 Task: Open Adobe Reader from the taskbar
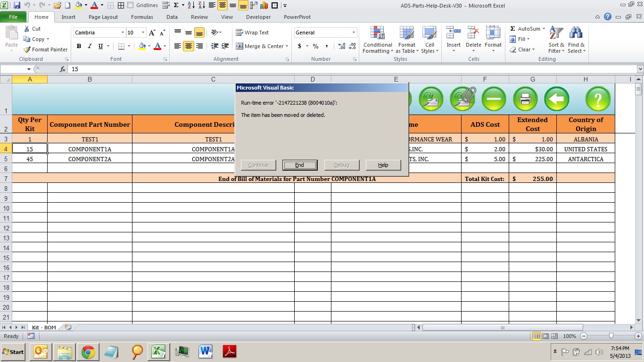click(x=229, y=352)
